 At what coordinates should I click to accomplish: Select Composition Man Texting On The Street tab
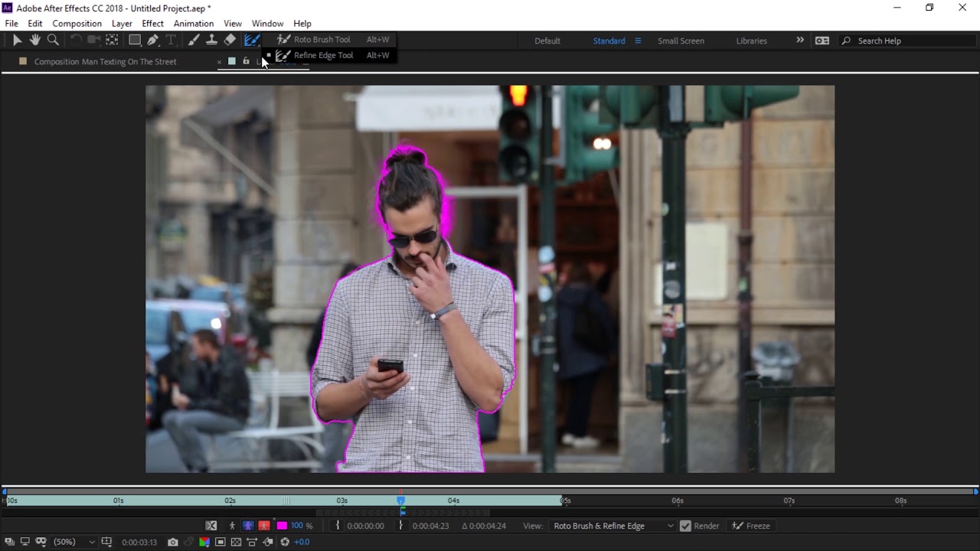click(105, 61)
